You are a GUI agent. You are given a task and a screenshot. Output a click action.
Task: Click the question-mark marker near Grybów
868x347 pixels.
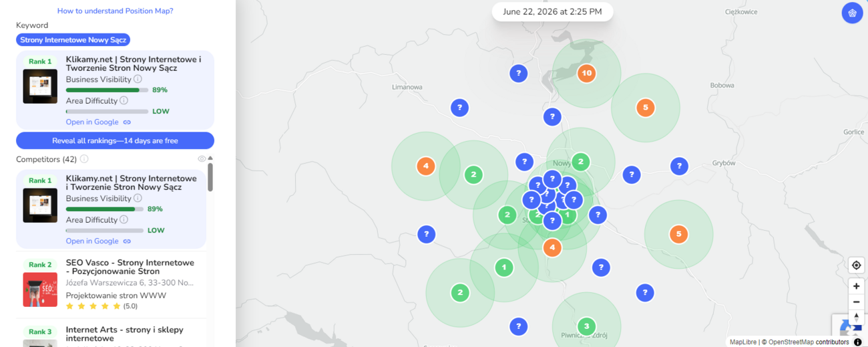pyautogui.click(x=679, y=166)
